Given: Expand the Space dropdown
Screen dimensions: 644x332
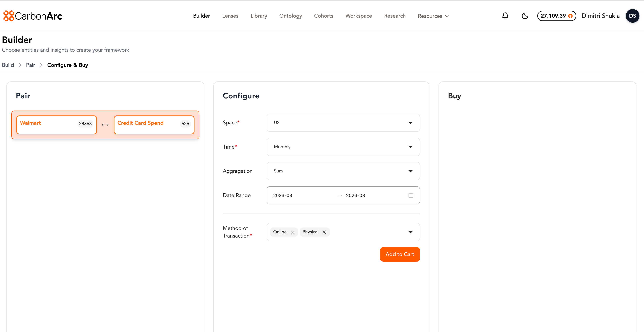Looking at the screenshot, I should (x=410, y=123).
